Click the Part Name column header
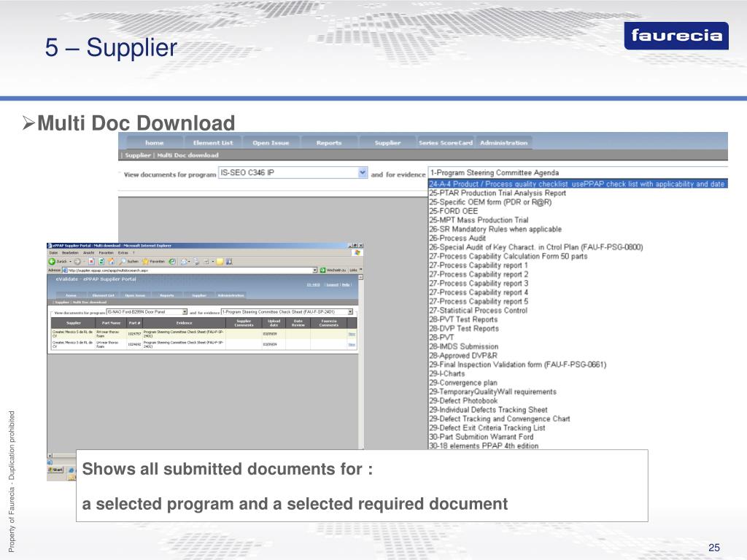The image size is (747, 560). (x=111, y=323)
